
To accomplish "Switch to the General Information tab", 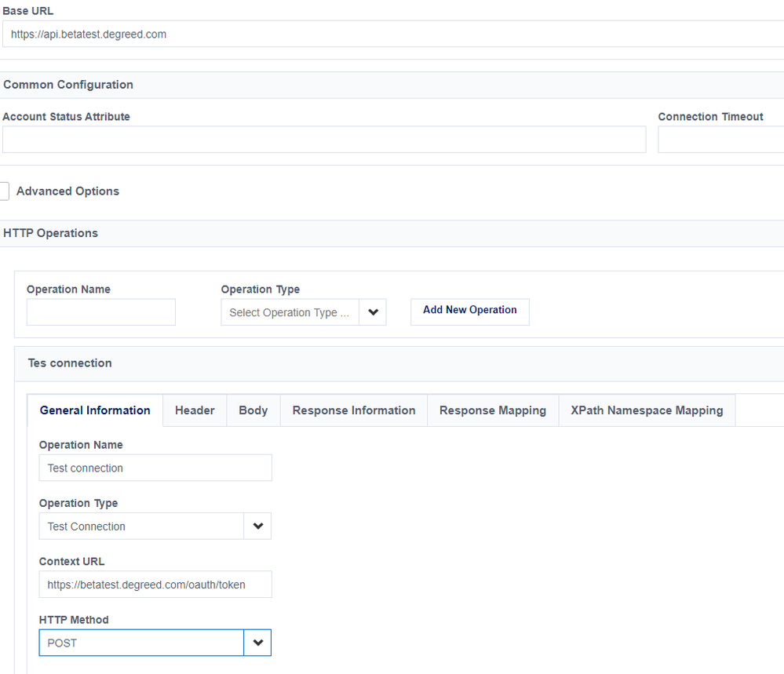I will pyautogui.click(x=95, y=410).
